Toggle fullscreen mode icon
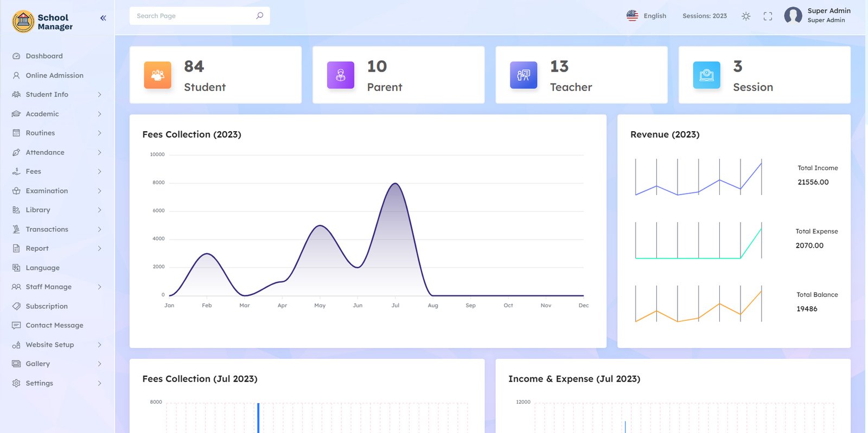The image size is (868, 433). (x=768, y=16)
